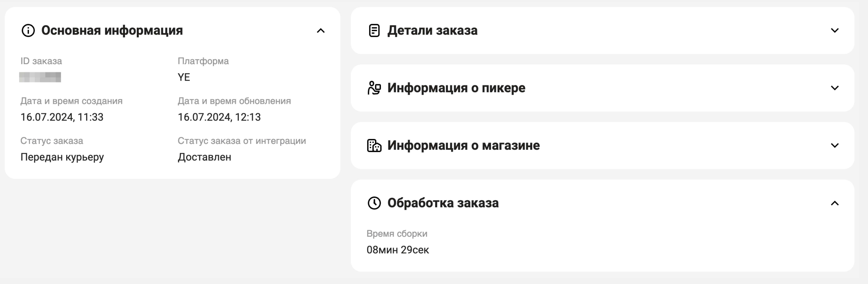Image resolution: width=868 pixels, height=284 pixels.
Task: Click the Обработка заказа heading
Action: 443,203
